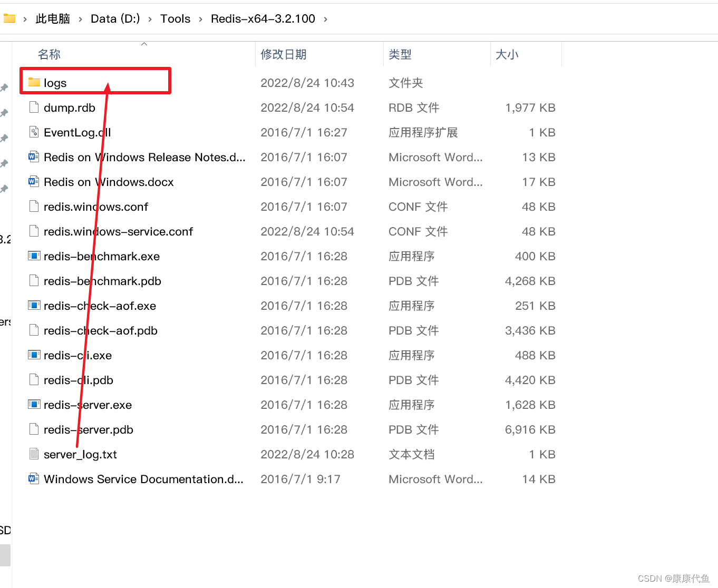
Task: Sort by the 名称 column header
Action: tap(49, 54)
